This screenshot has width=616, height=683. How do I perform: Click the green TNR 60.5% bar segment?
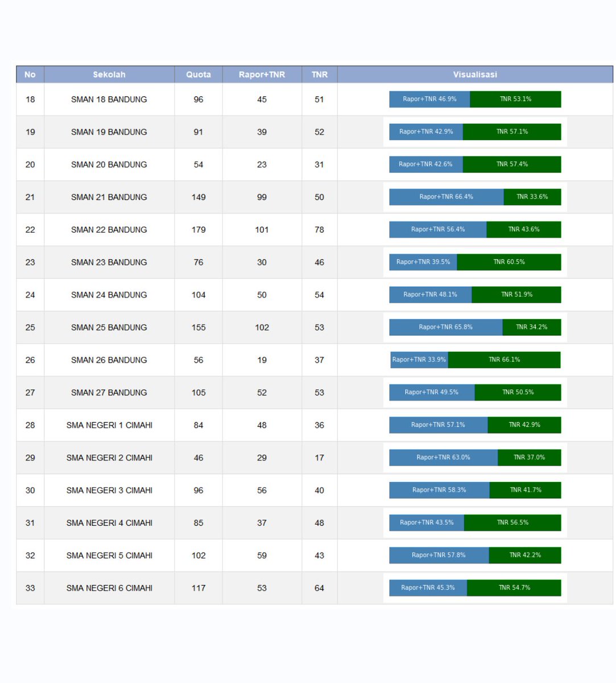click(x=509, y=262)
